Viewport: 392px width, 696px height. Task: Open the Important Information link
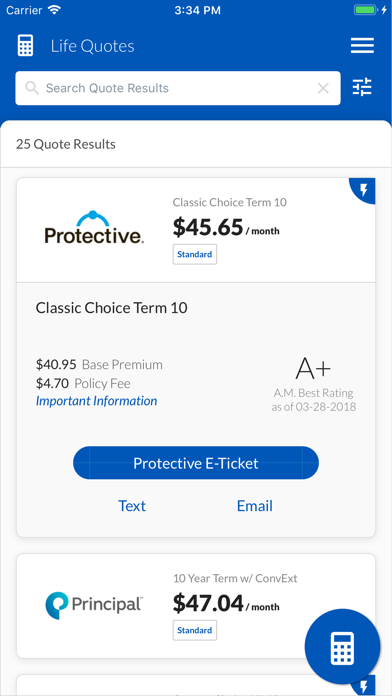pyautogui.click(x=96, y=401)
